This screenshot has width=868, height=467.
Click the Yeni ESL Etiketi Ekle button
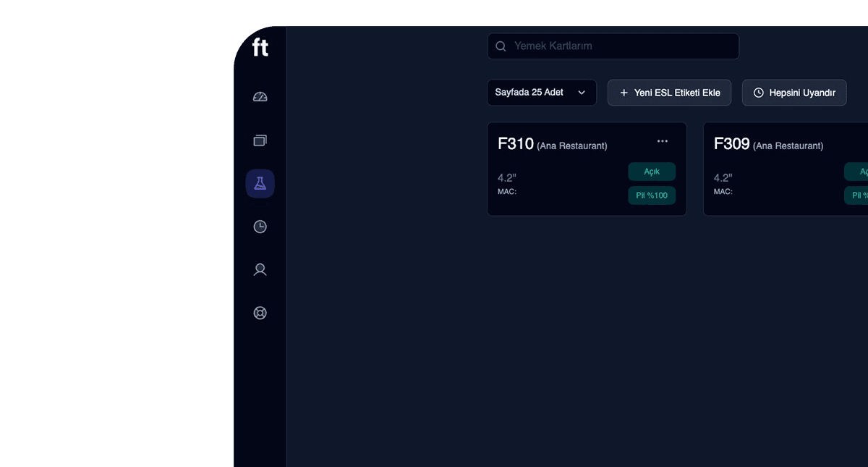pyautogui.click(x=669, y=93)
